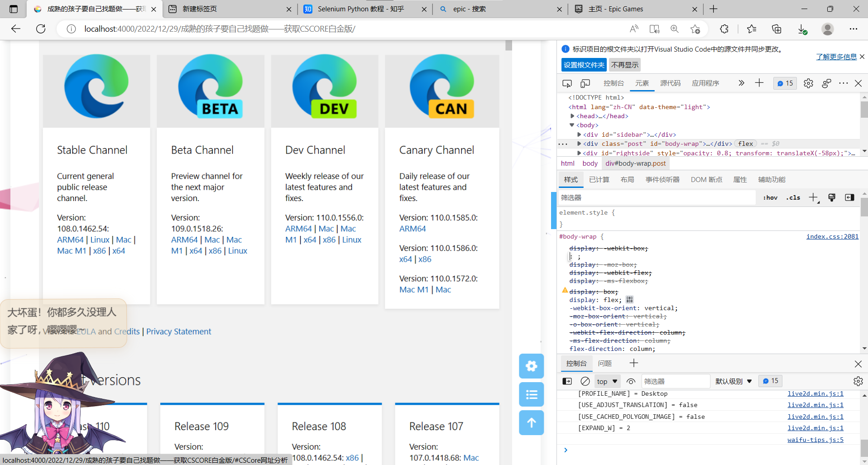Focus the styles filter input

[x=657, y=197]
